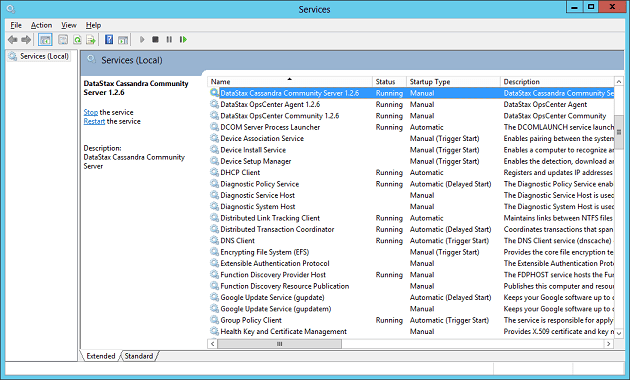This screenshot has height=380, width=630.
Task: Click the Services app icon in title bar
Action: (11, 9)
